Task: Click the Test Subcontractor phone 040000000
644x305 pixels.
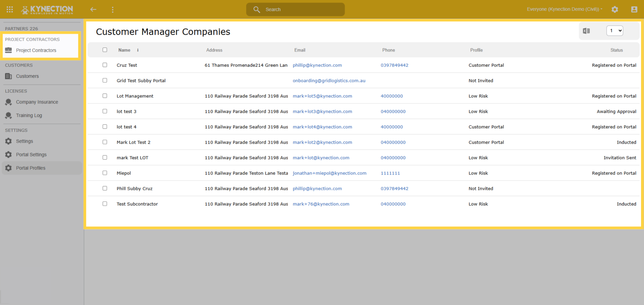Action: (x=393, y=204)
